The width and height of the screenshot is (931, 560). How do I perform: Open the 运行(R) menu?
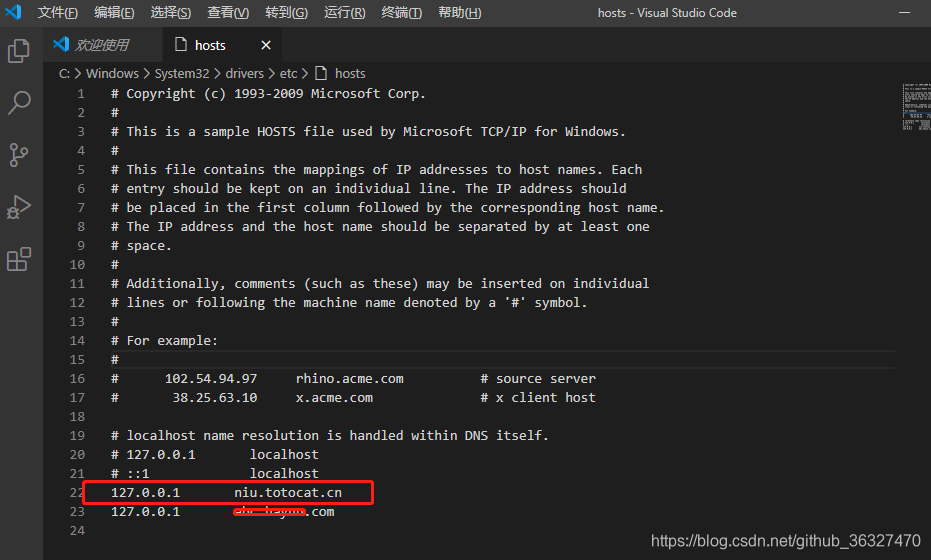pyautogui.click(x=344, y=12)
